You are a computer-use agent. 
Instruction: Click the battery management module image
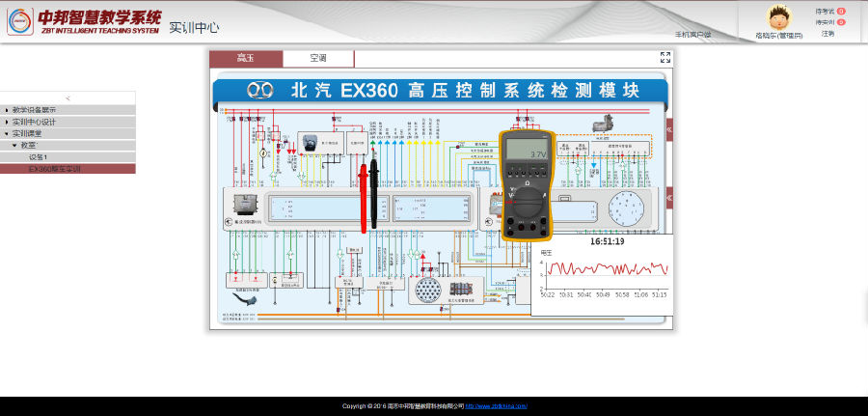[461, 290]
